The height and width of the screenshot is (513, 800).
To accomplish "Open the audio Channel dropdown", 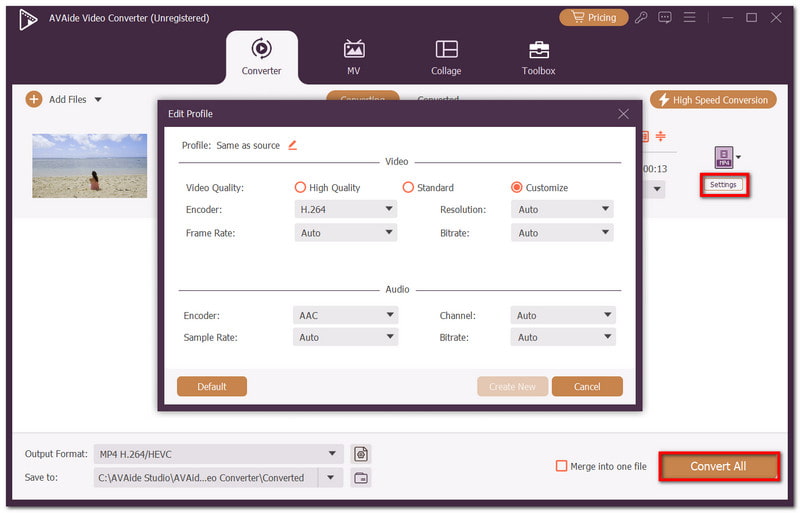I will point(563,315).
